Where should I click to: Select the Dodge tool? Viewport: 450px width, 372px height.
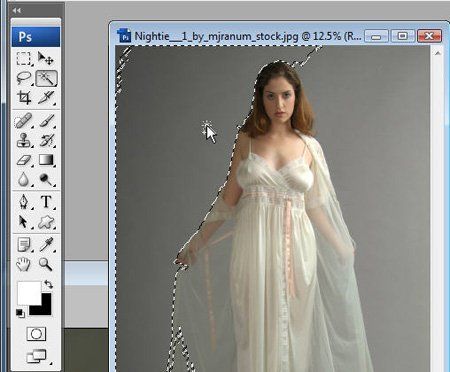(46, 180)
